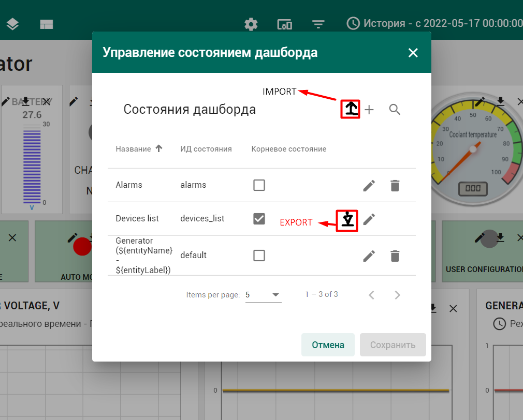Edit the AUTO MODE widget
523x420 pixels.
point(72,237)
